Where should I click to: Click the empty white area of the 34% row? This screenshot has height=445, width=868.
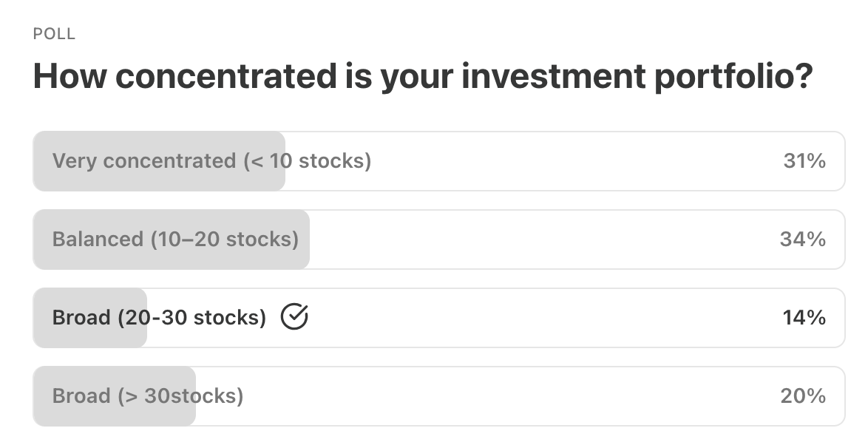pyautogui.click(x=540, y=240)
